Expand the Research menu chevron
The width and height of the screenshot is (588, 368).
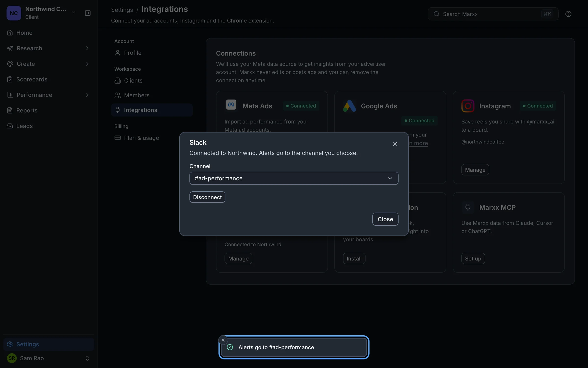87,48
